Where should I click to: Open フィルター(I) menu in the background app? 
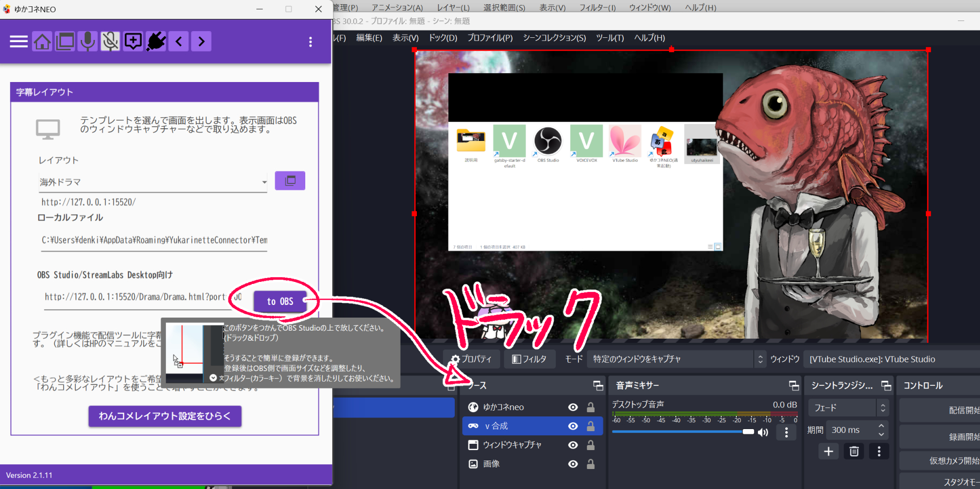tap(597, 7)
